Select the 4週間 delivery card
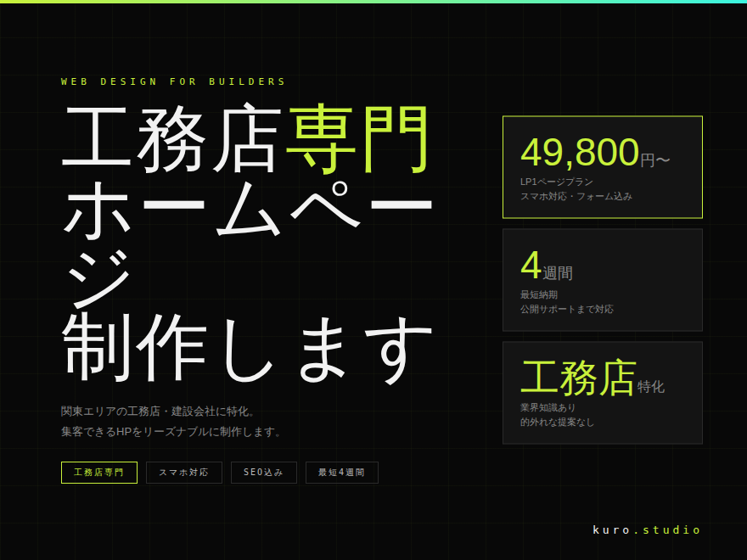747x560 pixels. tap(603, 280)
